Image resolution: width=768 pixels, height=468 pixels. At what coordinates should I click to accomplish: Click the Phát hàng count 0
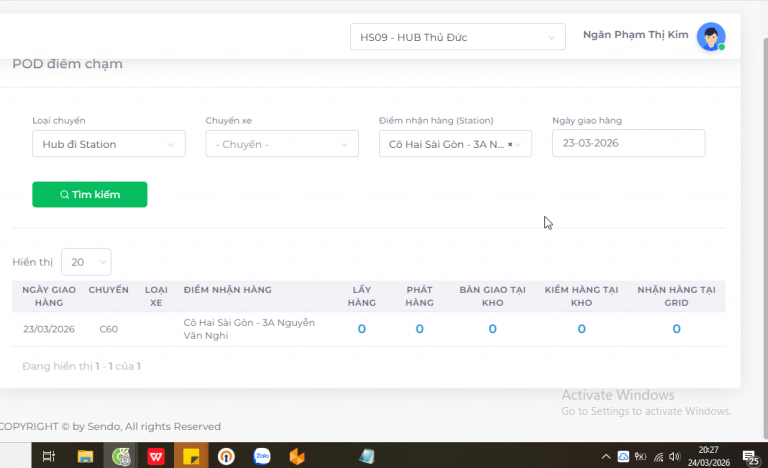419,329
